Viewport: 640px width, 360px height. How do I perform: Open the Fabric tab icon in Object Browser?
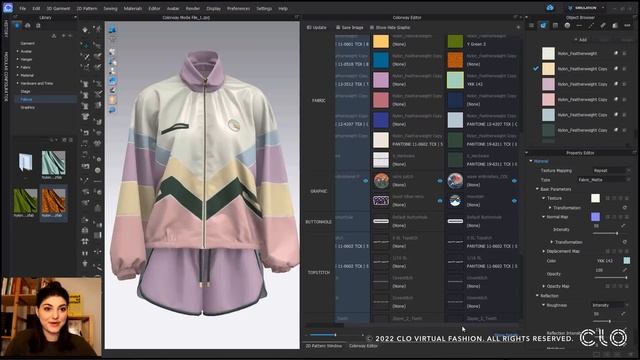(543, 25)
